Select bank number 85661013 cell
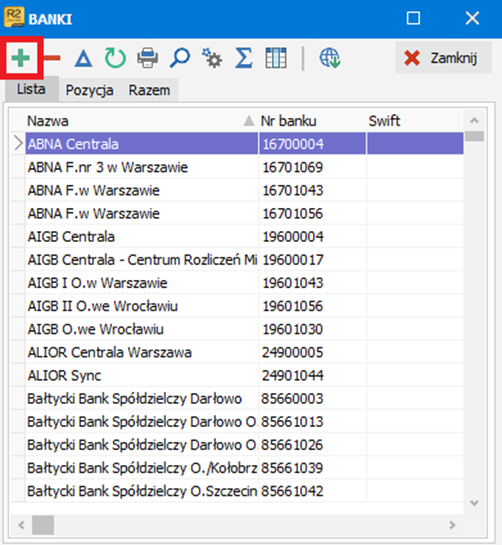Screen dimensions: 502x545 312,422
